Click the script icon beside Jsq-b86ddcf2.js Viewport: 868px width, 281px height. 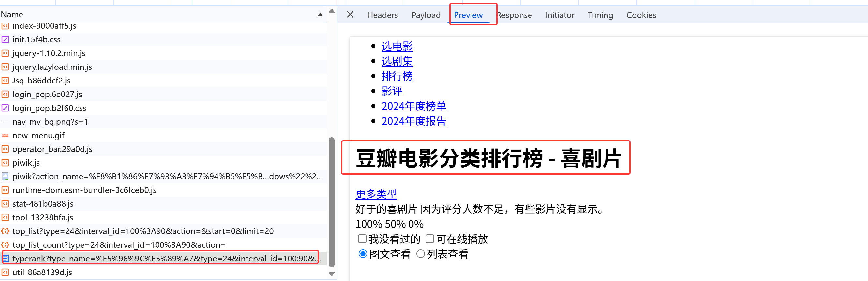click(5, 81)
